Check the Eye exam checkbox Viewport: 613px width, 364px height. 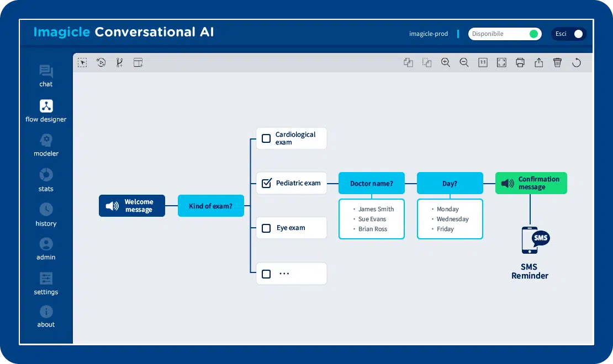coord(266,228)
